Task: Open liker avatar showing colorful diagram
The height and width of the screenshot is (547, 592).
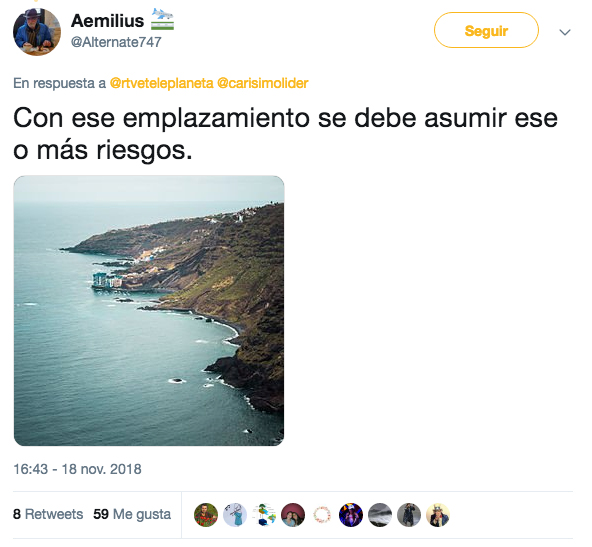Action: (264, 515)
